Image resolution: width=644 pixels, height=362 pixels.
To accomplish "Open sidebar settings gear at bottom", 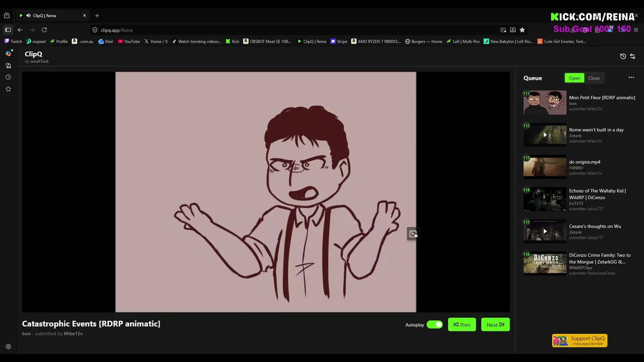I will click(8, 346).
